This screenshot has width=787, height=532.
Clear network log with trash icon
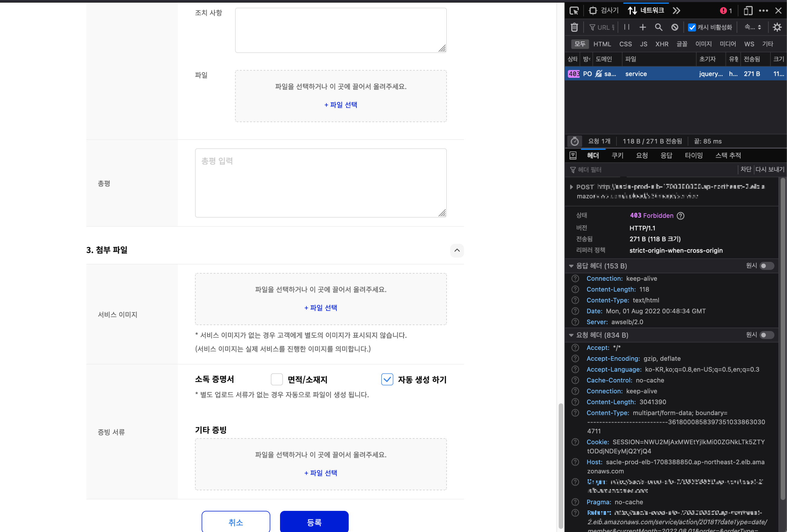point(574,27)
